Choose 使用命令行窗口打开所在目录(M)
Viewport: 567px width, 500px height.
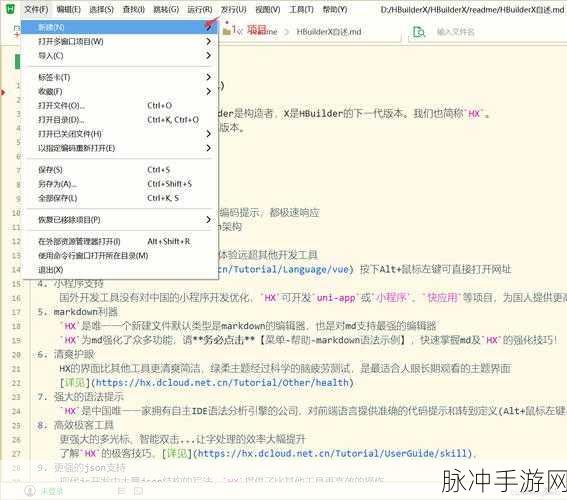119,256
